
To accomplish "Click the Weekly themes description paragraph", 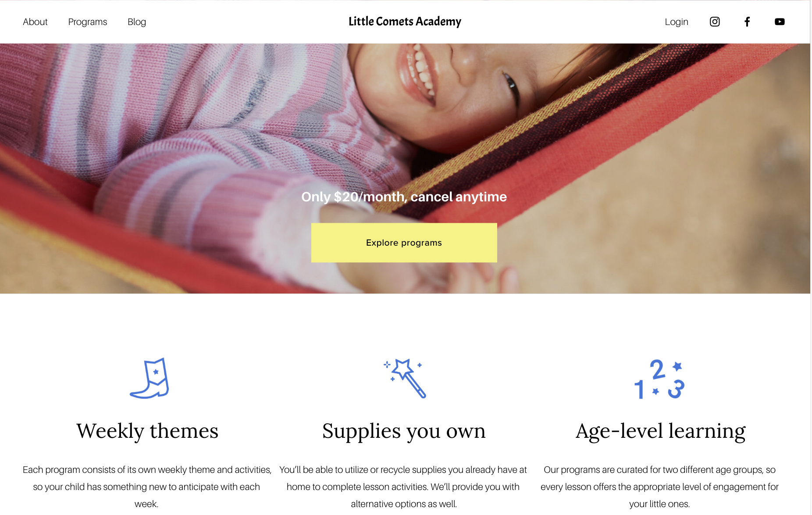I will 147,486.
